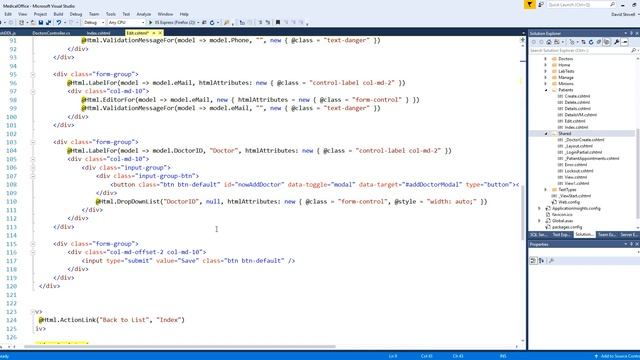
Task: Open the Debug configuration dropdown
Action: (93, 22)
